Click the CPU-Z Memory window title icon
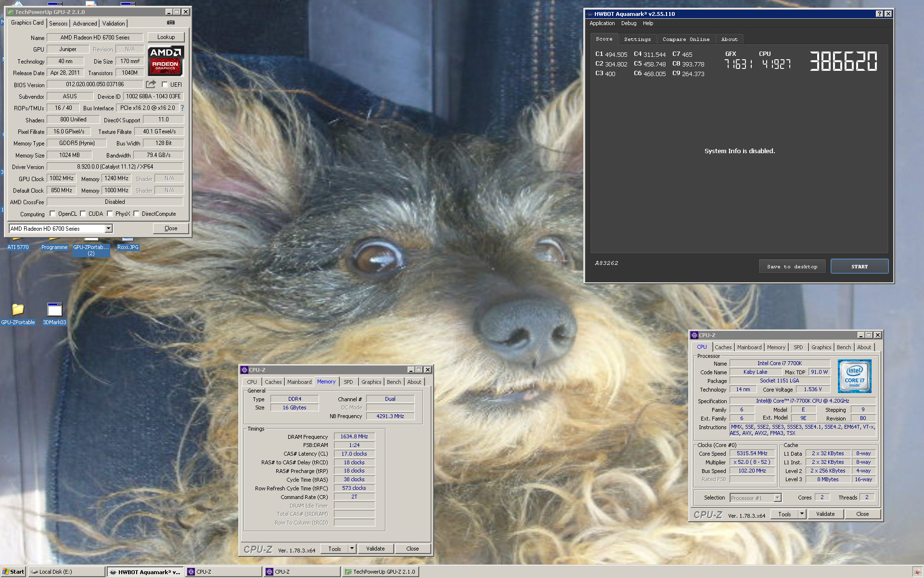Screen dimensions: 924x578 pos(244,370)
